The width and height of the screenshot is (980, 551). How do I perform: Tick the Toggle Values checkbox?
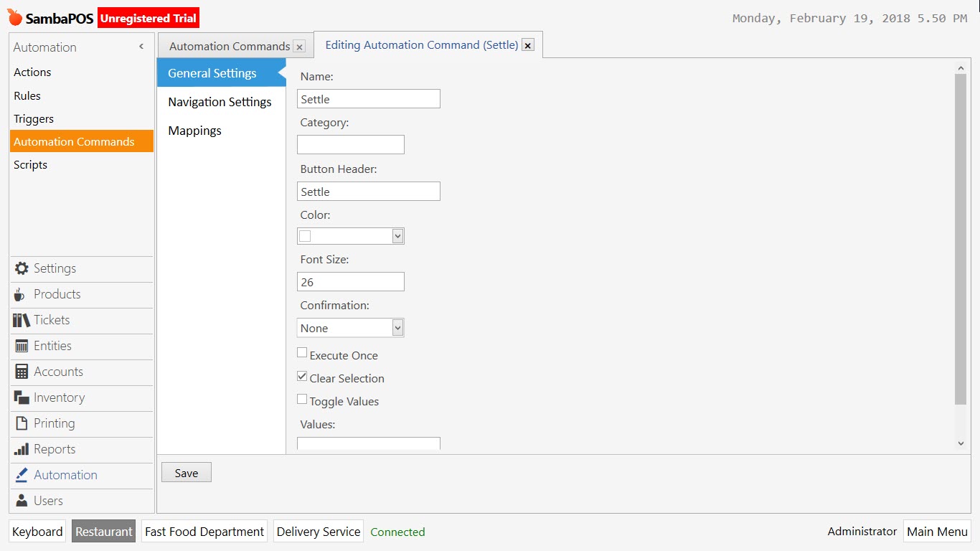tap(302, 399)
